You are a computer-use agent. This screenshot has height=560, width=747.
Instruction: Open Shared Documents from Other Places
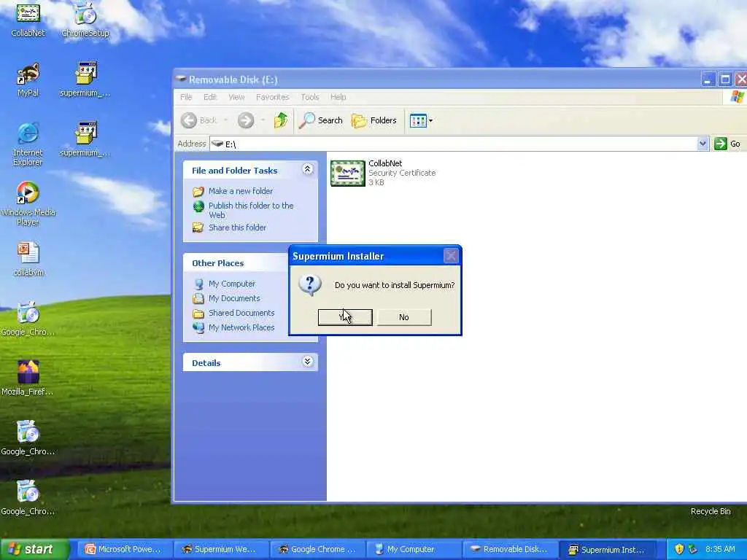click(x=241, y=313)
